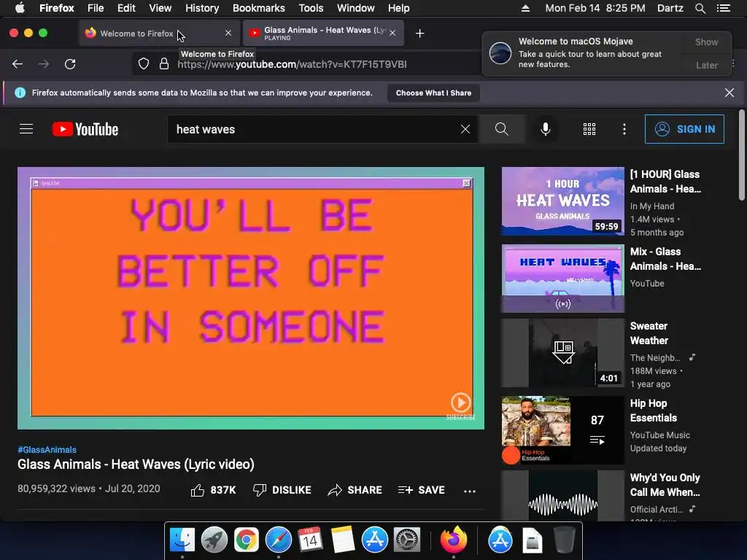Click the eject icon in the menu bar
Image resolution: width=747 pixels, height=560 pixels.
[x=525, y=8]
